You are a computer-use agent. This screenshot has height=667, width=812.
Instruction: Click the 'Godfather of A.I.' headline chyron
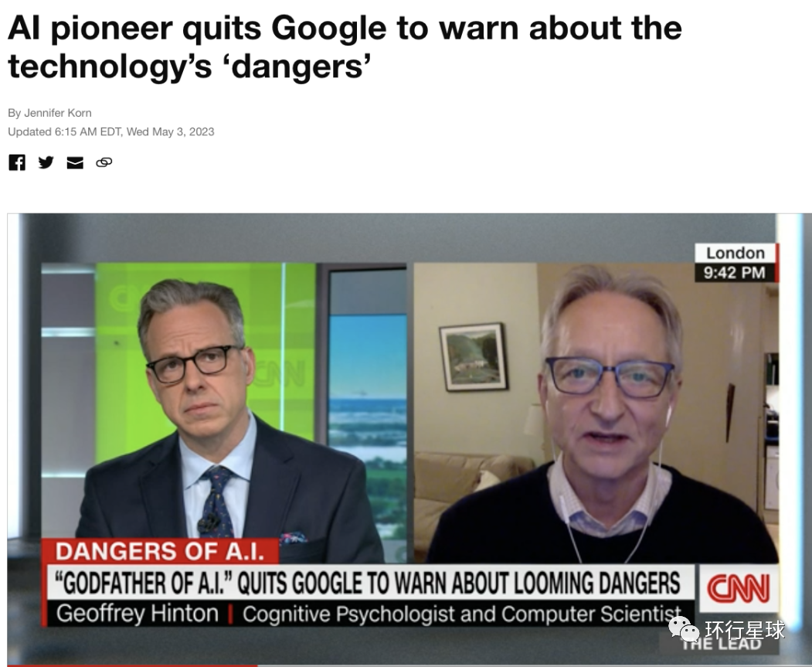368,583
